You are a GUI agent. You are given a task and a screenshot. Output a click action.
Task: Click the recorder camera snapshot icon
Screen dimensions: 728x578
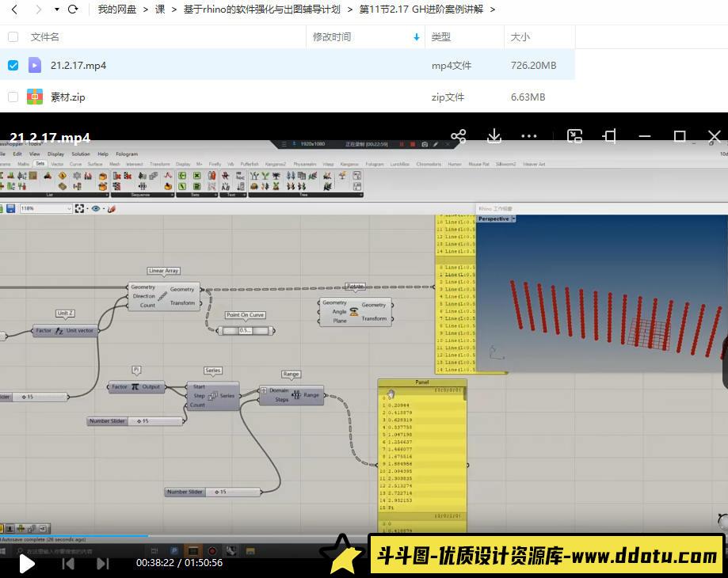(x=425, y=144)
